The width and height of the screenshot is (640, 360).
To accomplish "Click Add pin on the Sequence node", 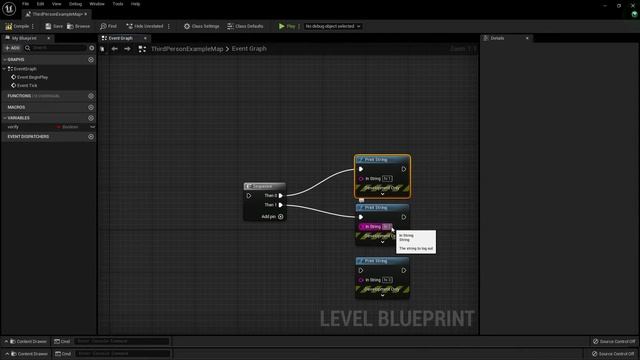I will pos(272,217).
